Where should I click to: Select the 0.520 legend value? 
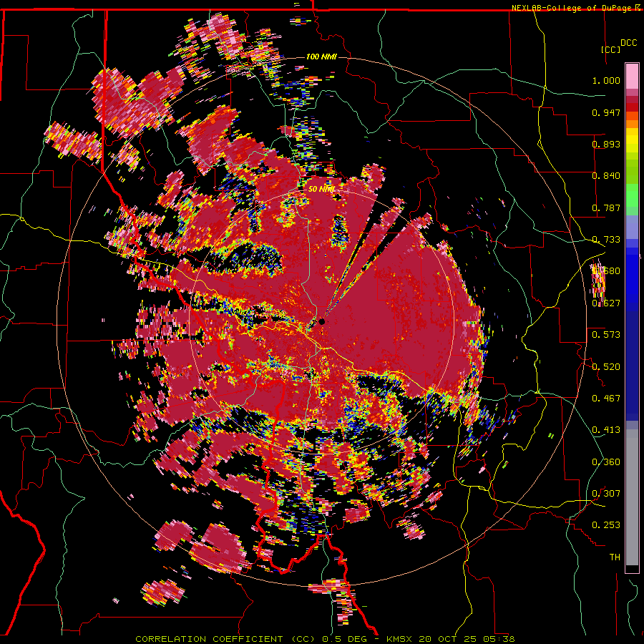pos(606,367)
